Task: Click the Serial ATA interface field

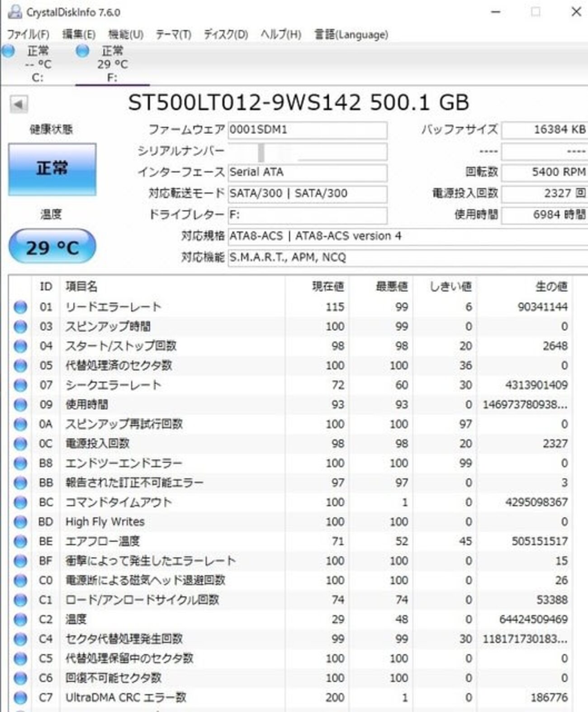Action: tap(308, 172)
